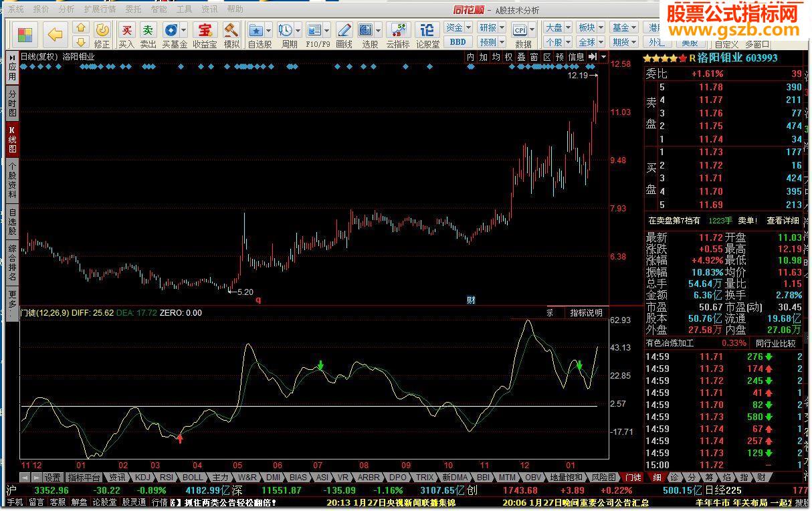
Task: Expand the F10/F9 dropdown arrow
Action: 327,31
